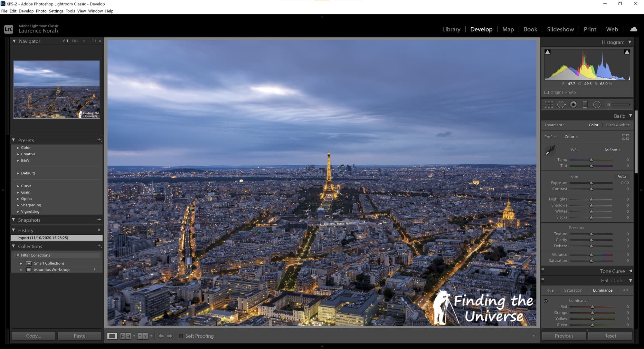Tick the Original Photo checkbox
Screen dimensions: 644x349
click(x=546, y=92)
